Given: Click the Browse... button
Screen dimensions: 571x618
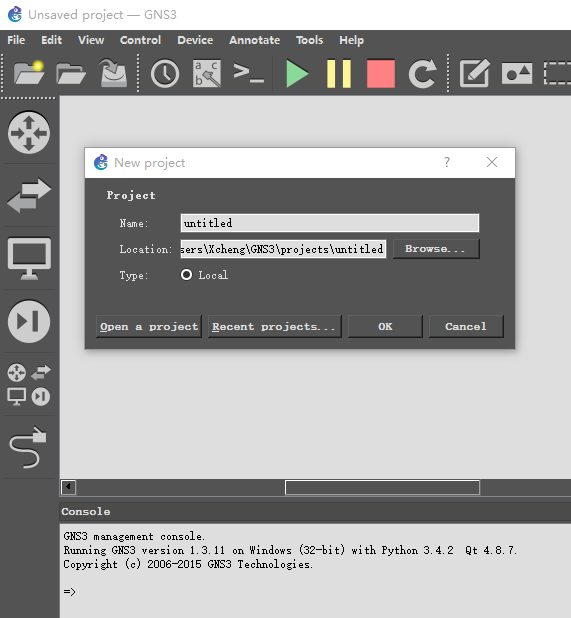Looking at the screenshot, I should tap(436, 249).
